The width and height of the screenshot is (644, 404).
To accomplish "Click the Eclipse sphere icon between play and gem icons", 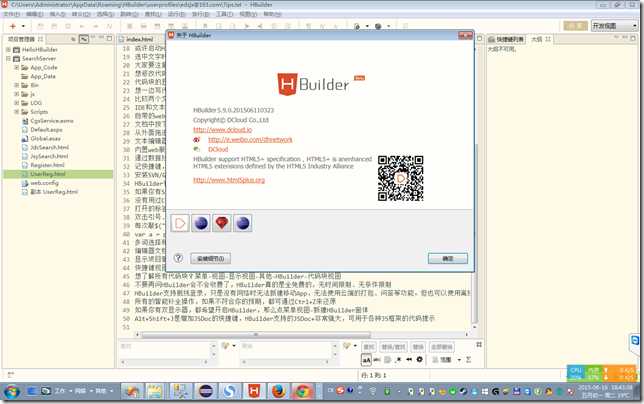I will click(x=201, y=223).
